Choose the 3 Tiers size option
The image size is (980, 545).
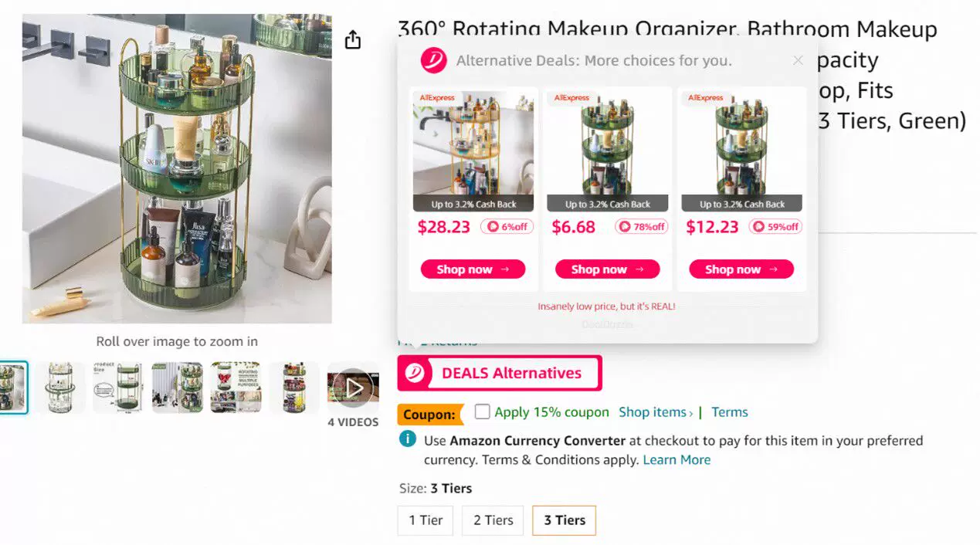(564, 520)
